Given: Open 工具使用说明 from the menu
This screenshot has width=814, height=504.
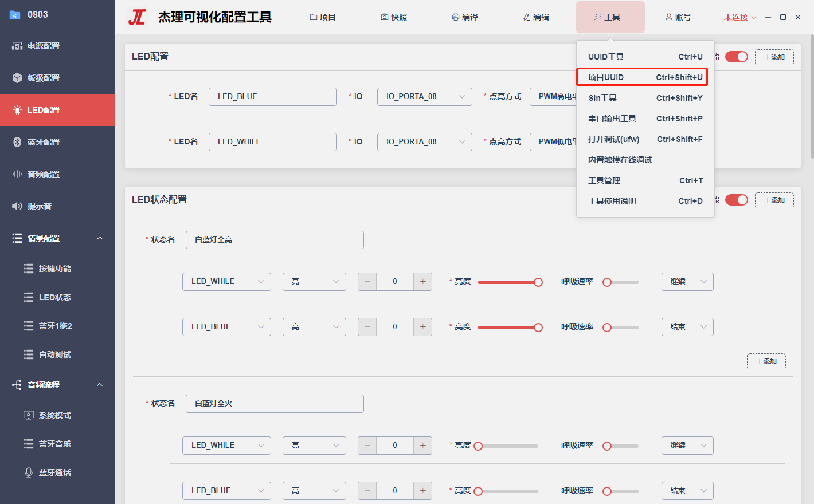Looking at the screenshot, I should pos(645,201).
